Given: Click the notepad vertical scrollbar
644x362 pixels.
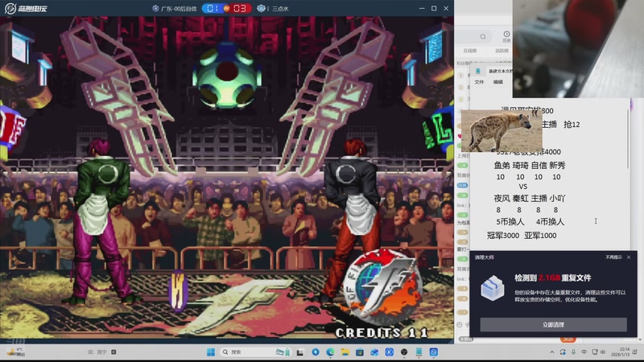Looking at the screenshot, I should tap(627, 139).
